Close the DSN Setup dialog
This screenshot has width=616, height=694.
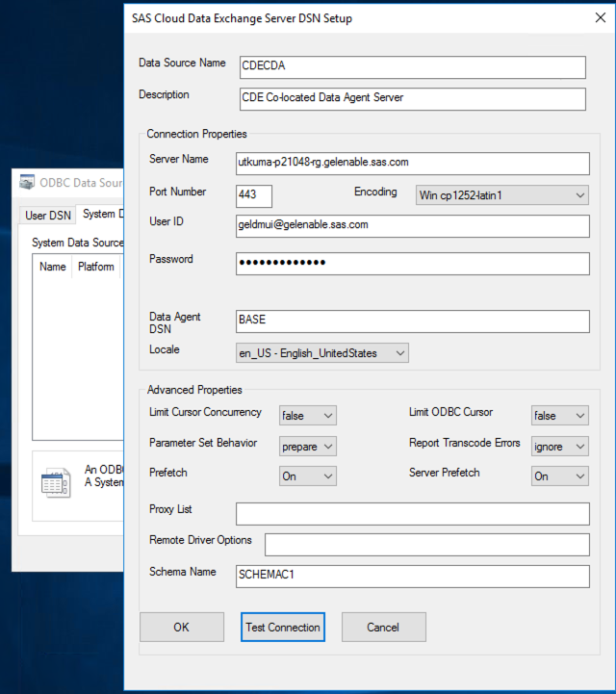click(600, 17)
